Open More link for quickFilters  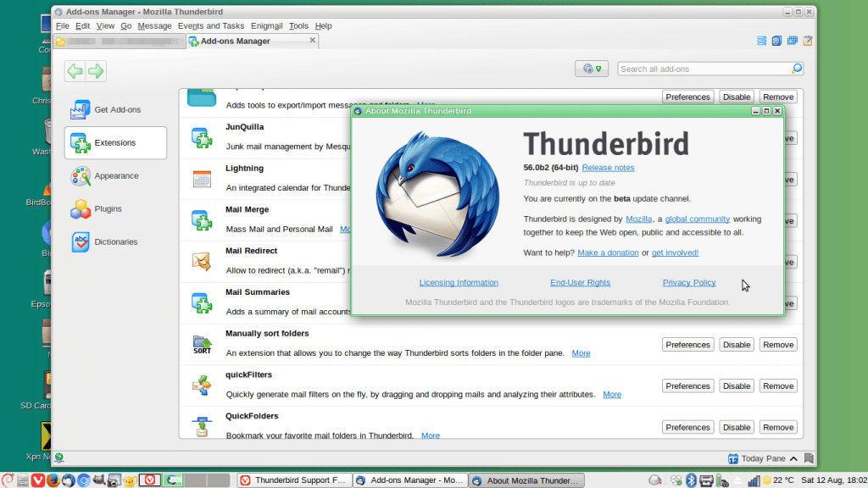(x=612, y=395)
